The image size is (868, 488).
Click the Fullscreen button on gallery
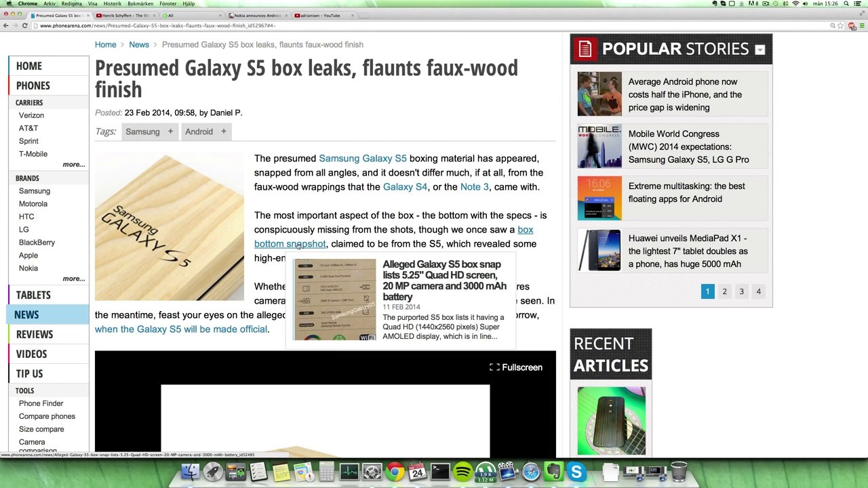(x=516, y=367)
